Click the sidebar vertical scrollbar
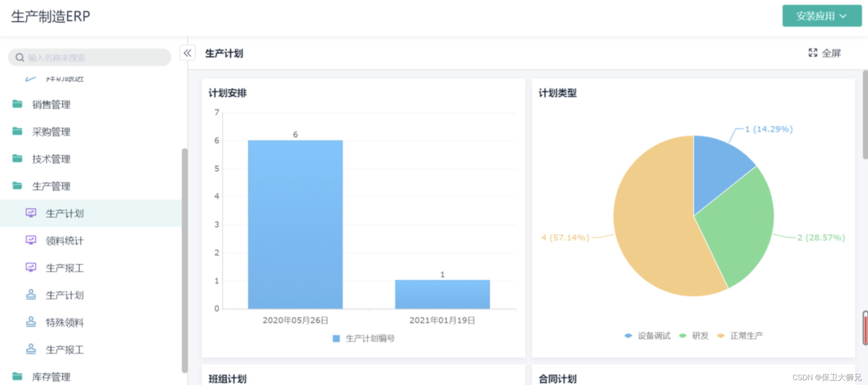 [185, 261]
